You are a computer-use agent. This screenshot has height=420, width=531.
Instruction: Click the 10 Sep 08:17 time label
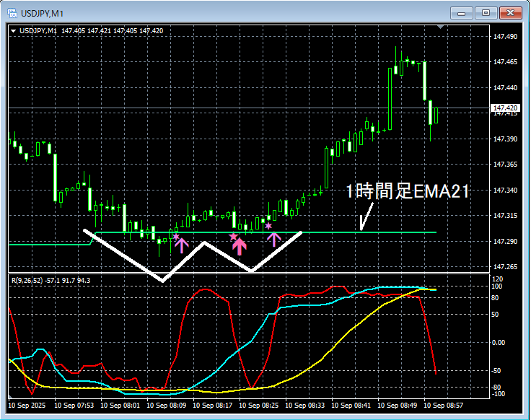tap(213, 406)
